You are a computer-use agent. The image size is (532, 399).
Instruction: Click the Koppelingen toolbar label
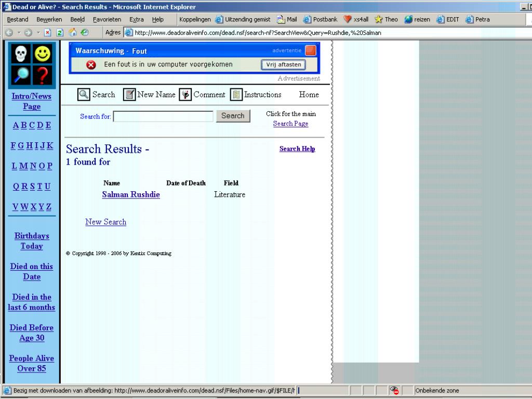click(195, 19)
